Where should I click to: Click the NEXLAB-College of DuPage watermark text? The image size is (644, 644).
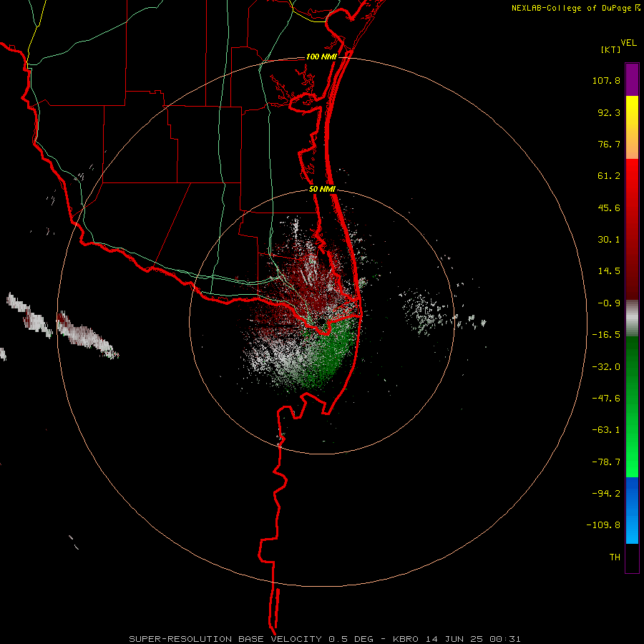[x=572, y=8]
